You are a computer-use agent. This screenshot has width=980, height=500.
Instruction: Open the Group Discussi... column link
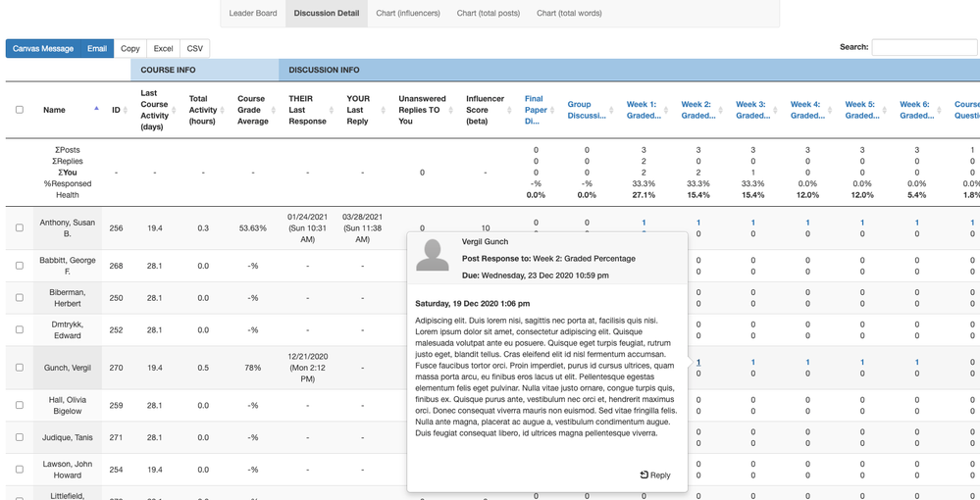click(587, 110)
